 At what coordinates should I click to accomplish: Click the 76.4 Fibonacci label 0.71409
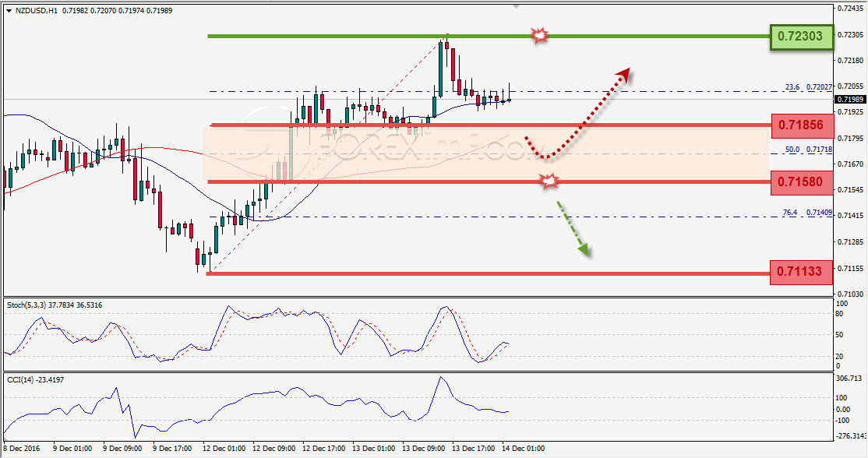[808, 213]
